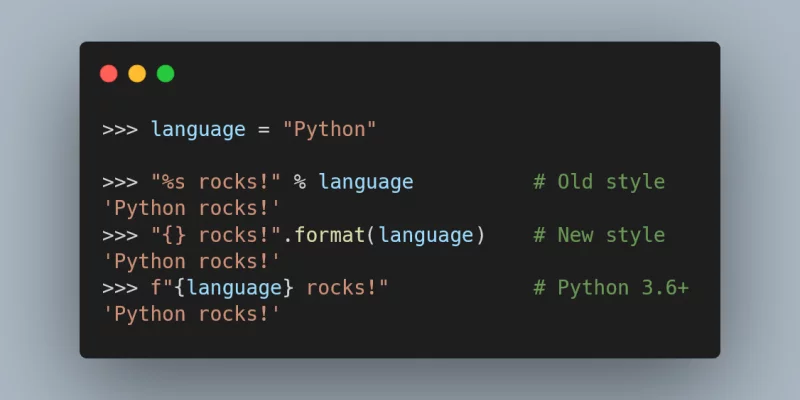Click the '# Python 3.6+' comment
The image size is (800, 400).
coord(611,288)
